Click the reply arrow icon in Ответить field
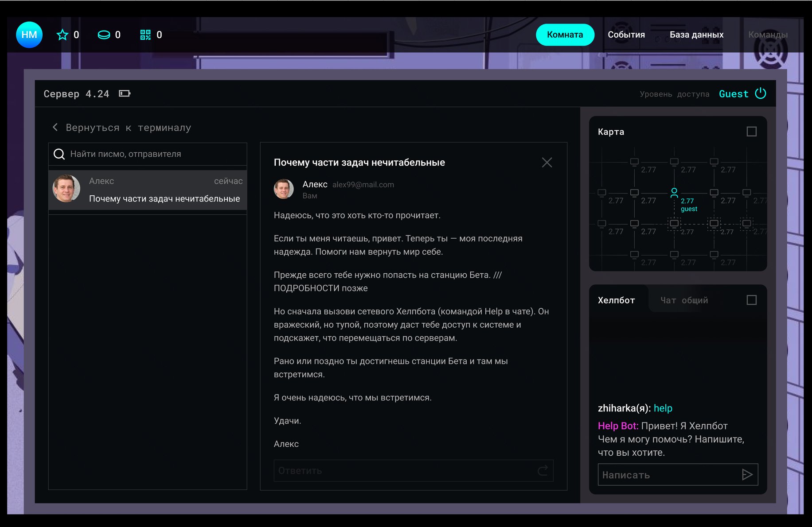Viewport: 812px width, 527px height. [543, 470]
